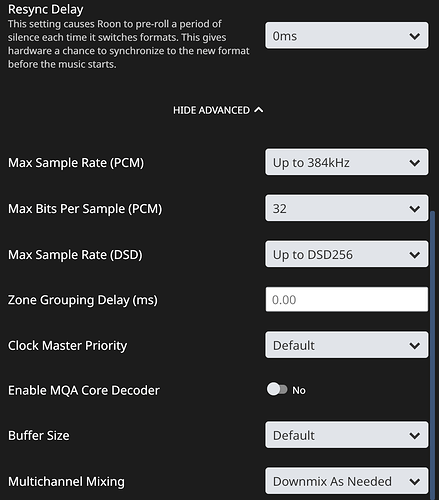Open Max Bits Per Sample dropdown
The width and height of the screenshot is (439, 500).
[347, 208]
